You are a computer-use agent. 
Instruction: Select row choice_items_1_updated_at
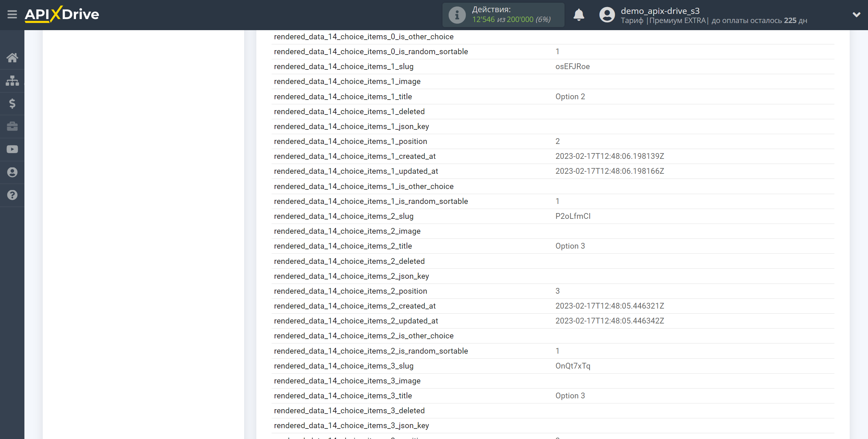(x=553, y=171)
